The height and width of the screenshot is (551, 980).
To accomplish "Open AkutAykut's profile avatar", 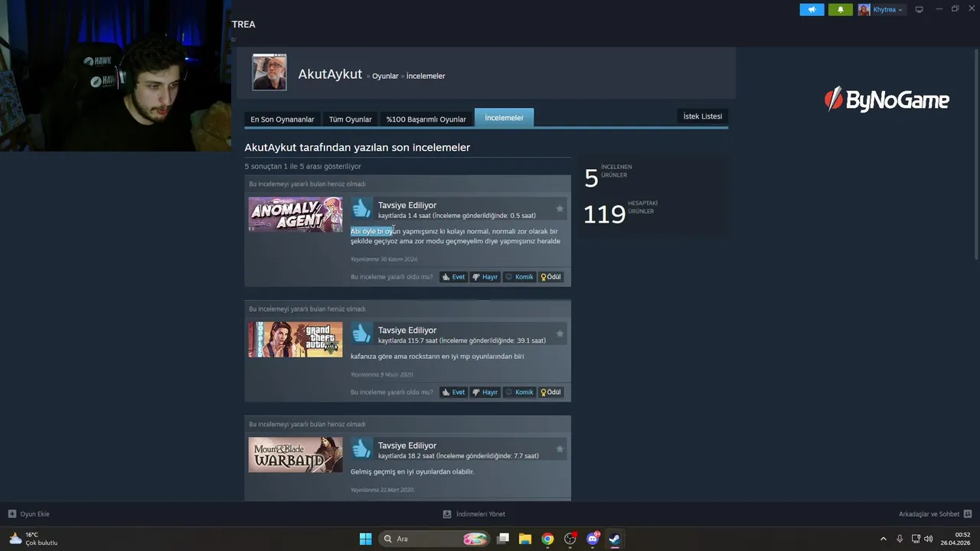I will pos(269,73).
